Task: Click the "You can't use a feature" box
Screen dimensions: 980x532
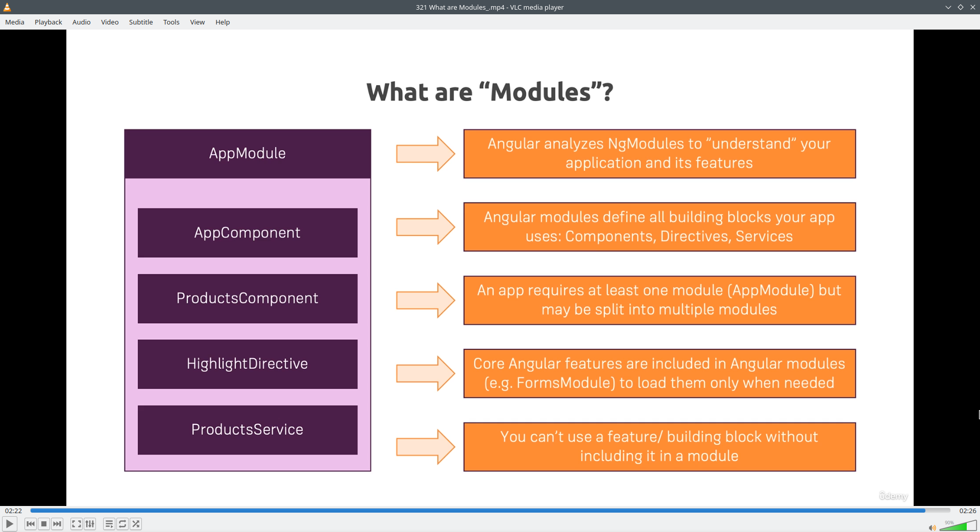Action: pyautogui.click(x=659, y=447)
